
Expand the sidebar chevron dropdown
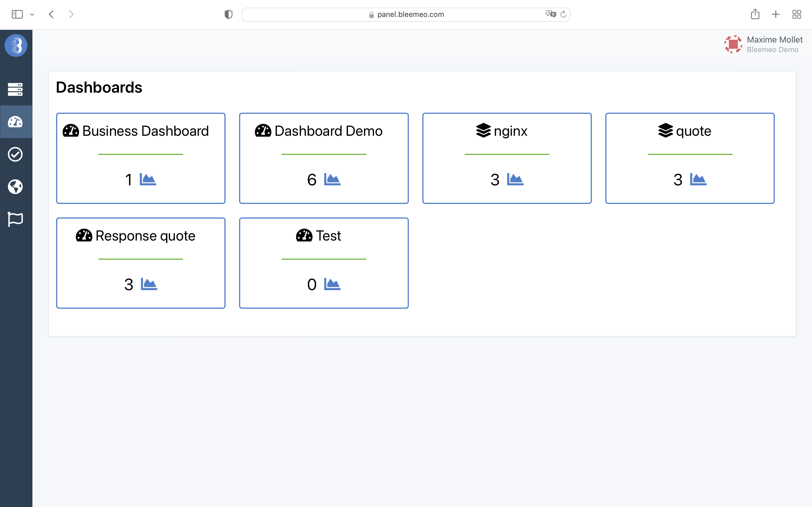coord(32,14)
